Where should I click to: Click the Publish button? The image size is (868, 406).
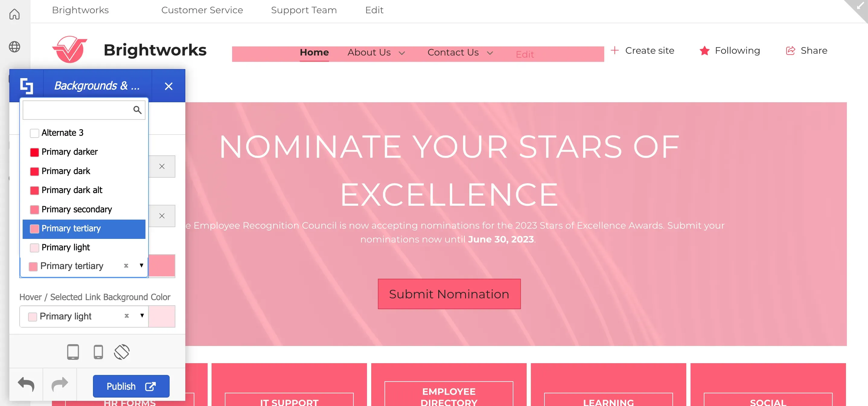[131, 386]
